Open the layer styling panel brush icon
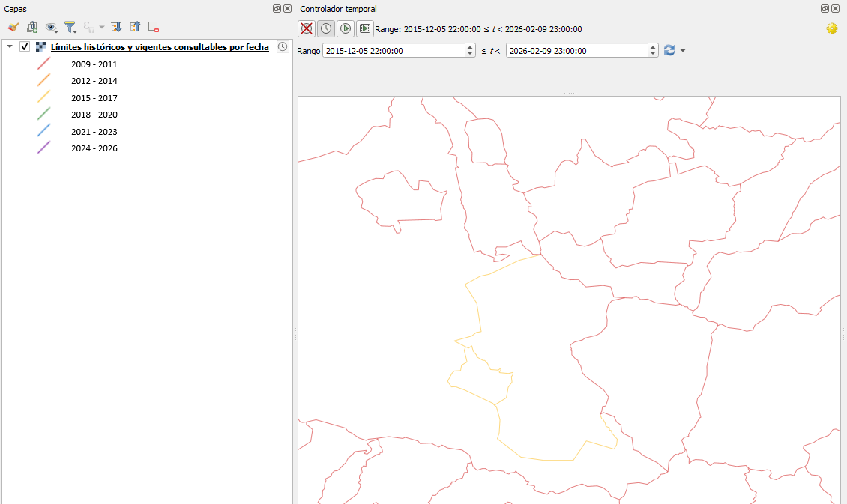Image resolution: width=847 pixels, height=504 pixels. point(13,27)
